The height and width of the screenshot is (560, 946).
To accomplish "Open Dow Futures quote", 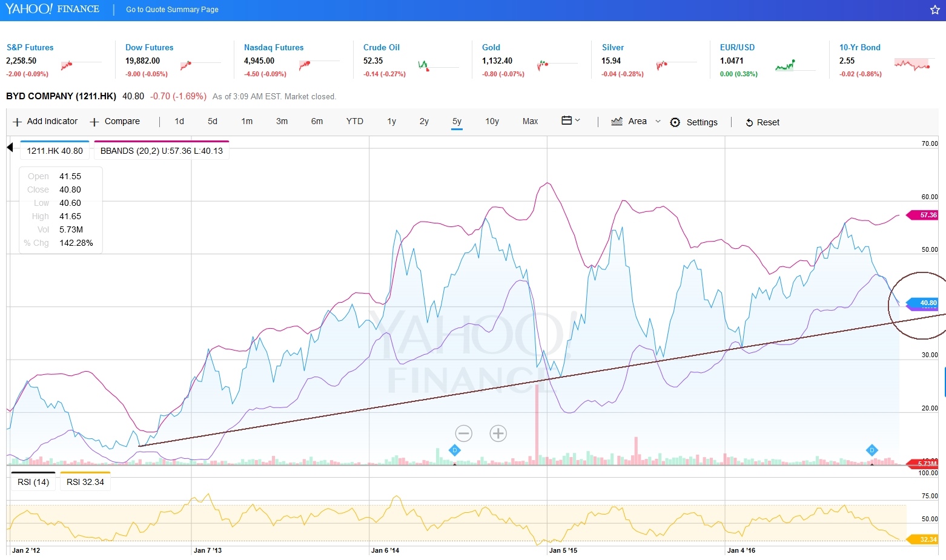I will 149,47.
